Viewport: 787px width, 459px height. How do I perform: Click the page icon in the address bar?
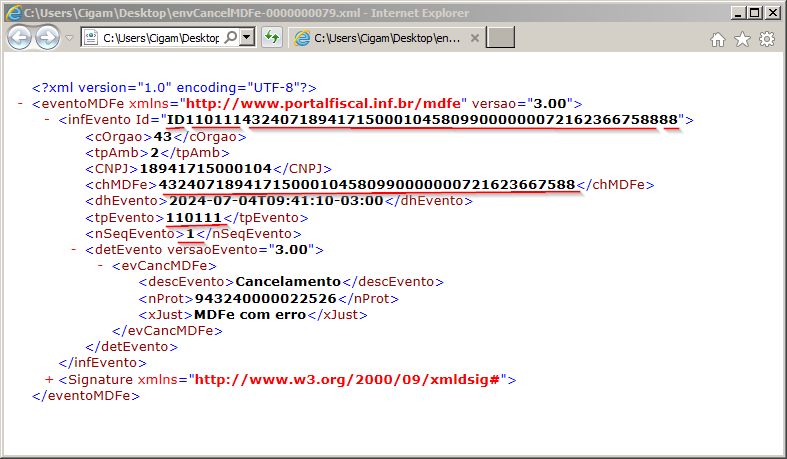[91, 38]
